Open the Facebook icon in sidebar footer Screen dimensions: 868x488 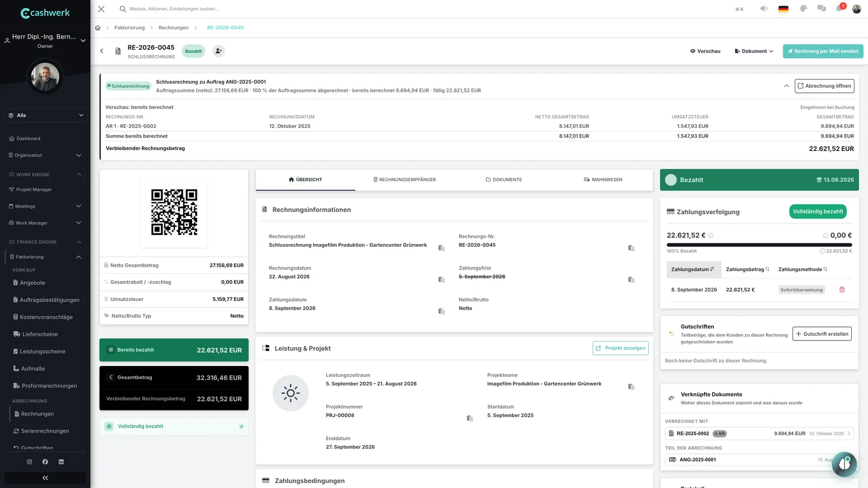(x=45, y=462)
